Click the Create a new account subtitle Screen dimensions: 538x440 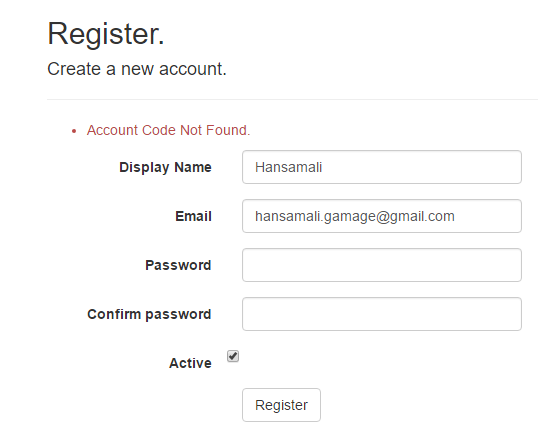[137, 69]
